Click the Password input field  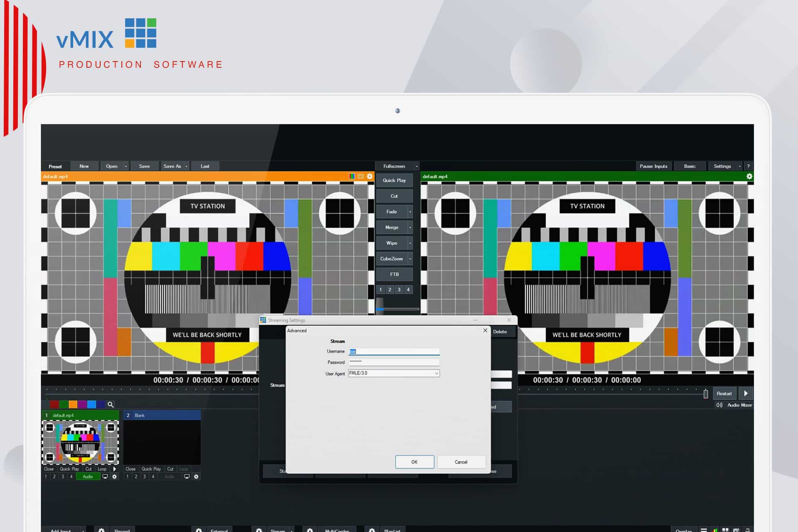click(x=394, y=362)
